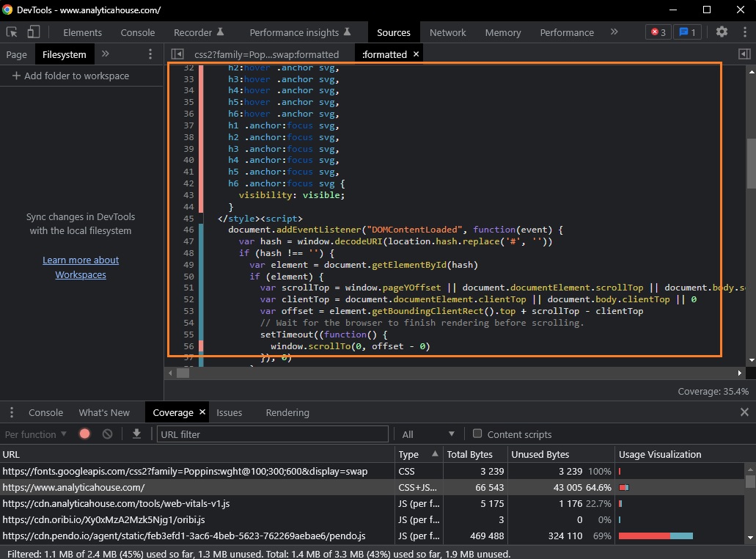Click line number 46 in the gutter
756x559 pixels.
coord(188,230)
